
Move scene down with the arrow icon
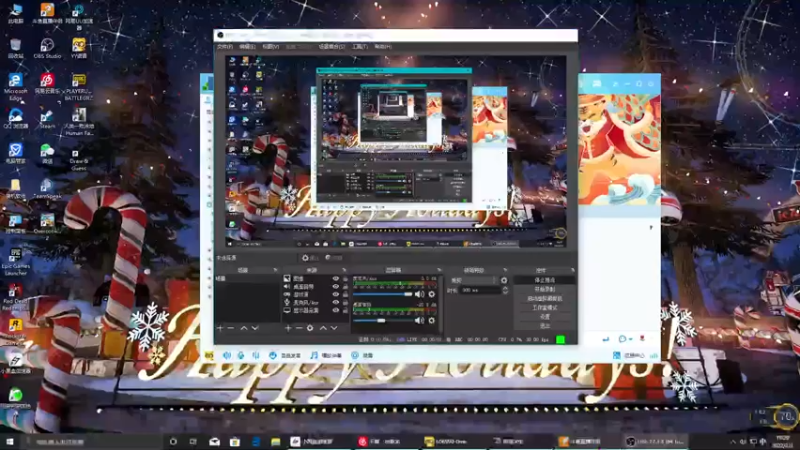coord(255,328)
